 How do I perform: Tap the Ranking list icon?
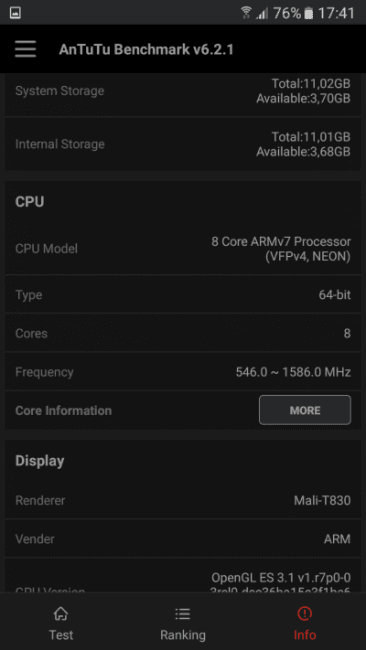(182, 614)
